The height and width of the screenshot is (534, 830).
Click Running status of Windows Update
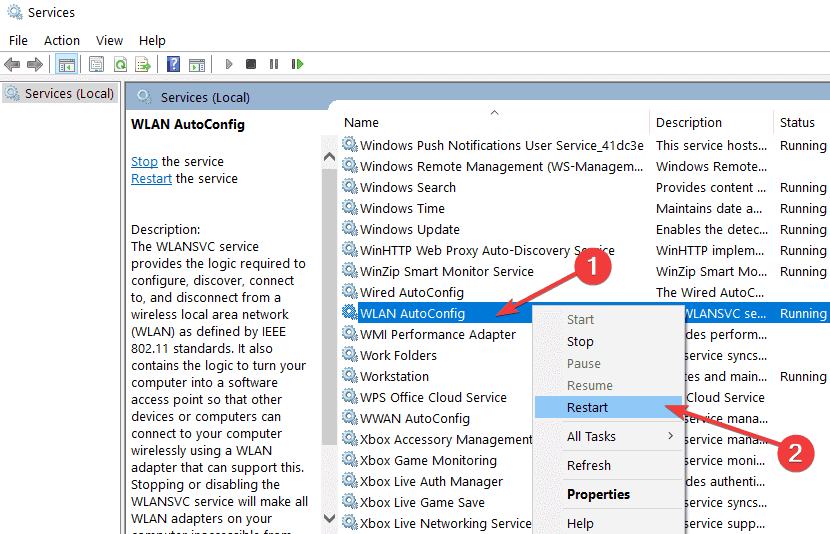coord(803,229)
